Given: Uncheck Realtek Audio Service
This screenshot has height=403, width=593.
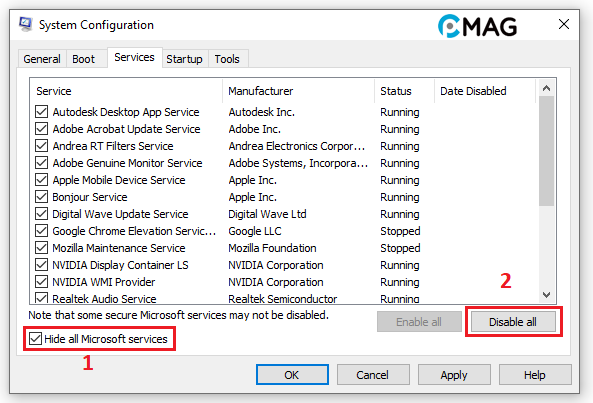Looking at the screenshot, I should [41, 298].
